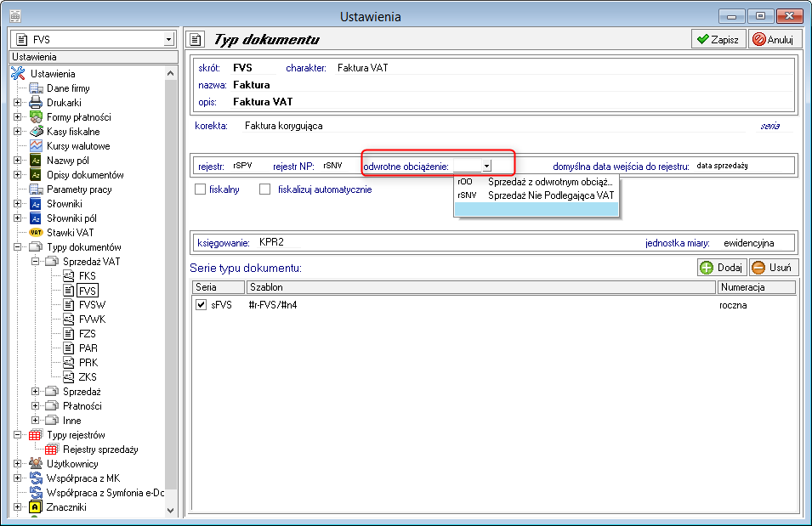
Task: Select the FVWK document icon
Action: pos(68,320)
